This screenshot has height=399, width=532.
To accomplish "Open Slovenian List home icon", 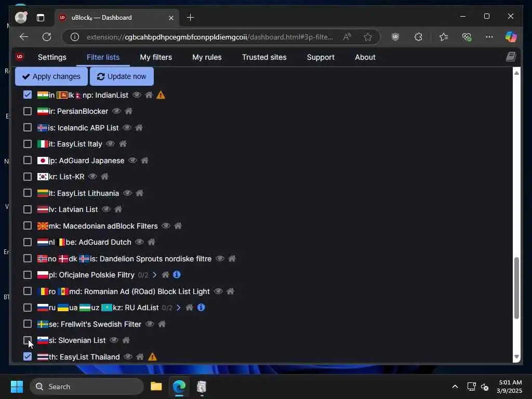I will (126, 340).
